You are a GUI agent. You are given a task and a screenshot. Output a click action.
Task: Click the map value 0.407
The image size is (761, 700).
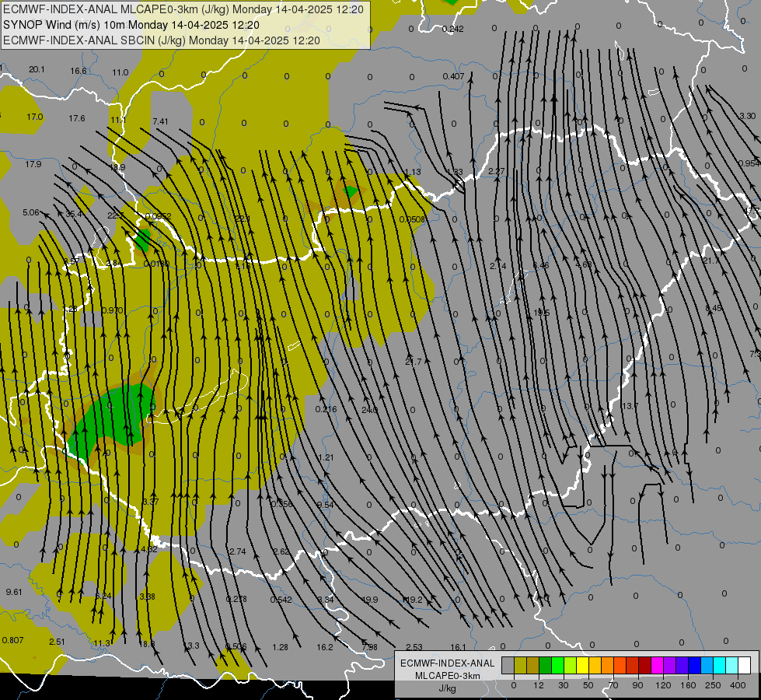click(x=453, y=76)
